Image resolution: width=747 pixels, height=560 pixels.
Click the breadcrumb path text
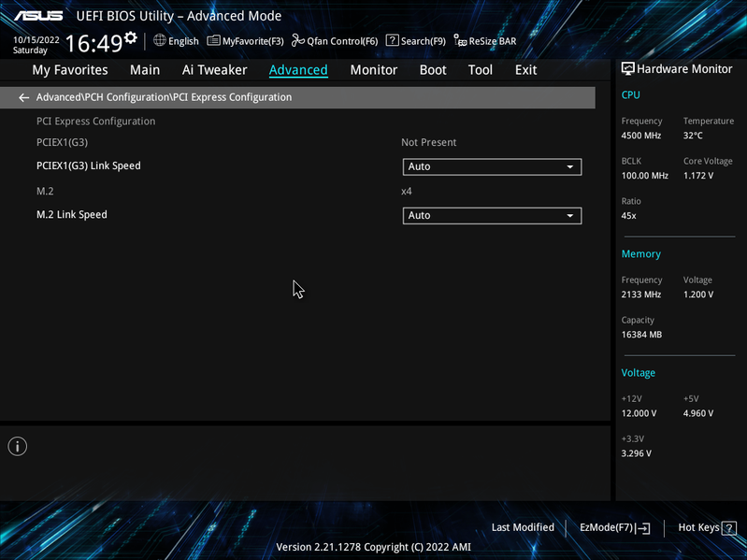pos(164,97)
